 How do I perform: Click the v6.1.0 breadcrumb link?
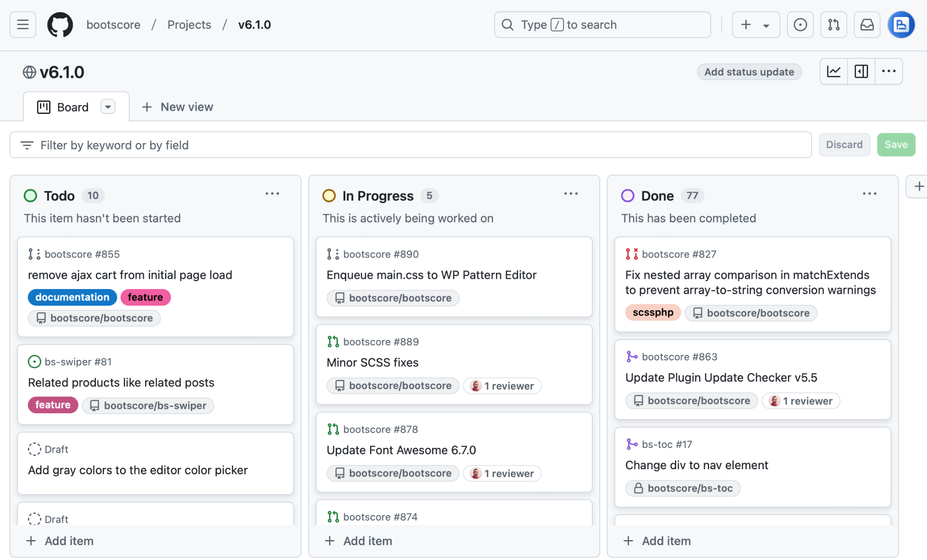tap(254, 25)
